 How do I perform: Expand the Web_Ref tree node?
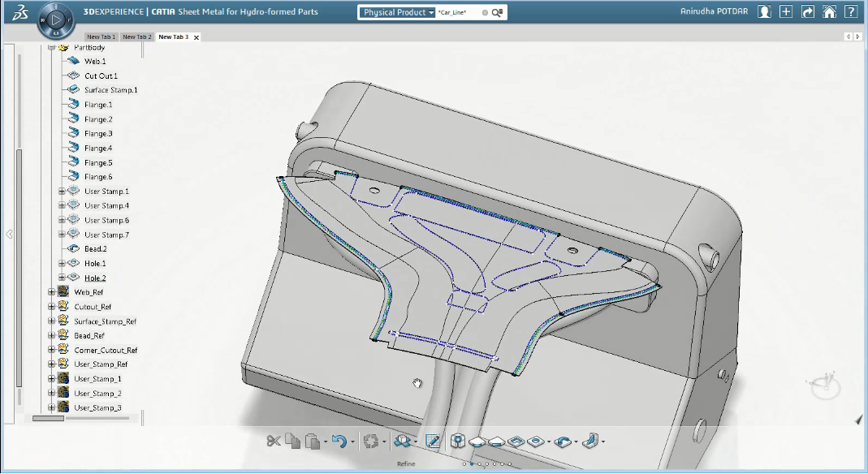51,291
